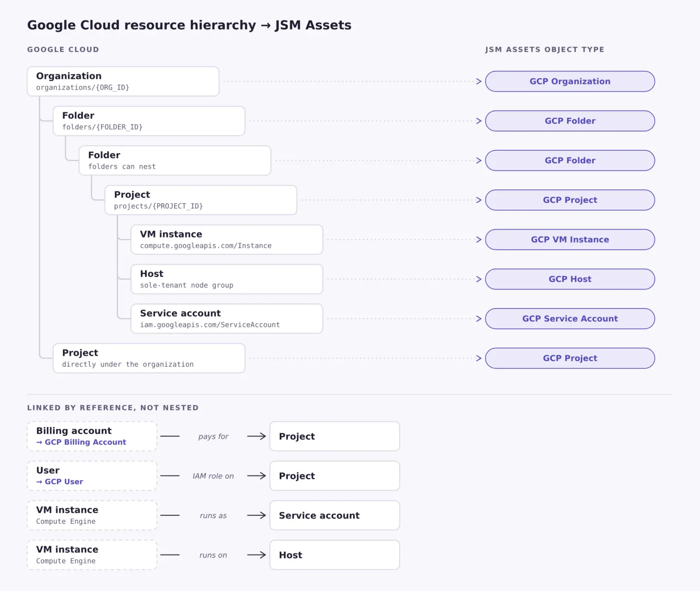
Task: Click Project directly under the organization
Action: (149, 358)
